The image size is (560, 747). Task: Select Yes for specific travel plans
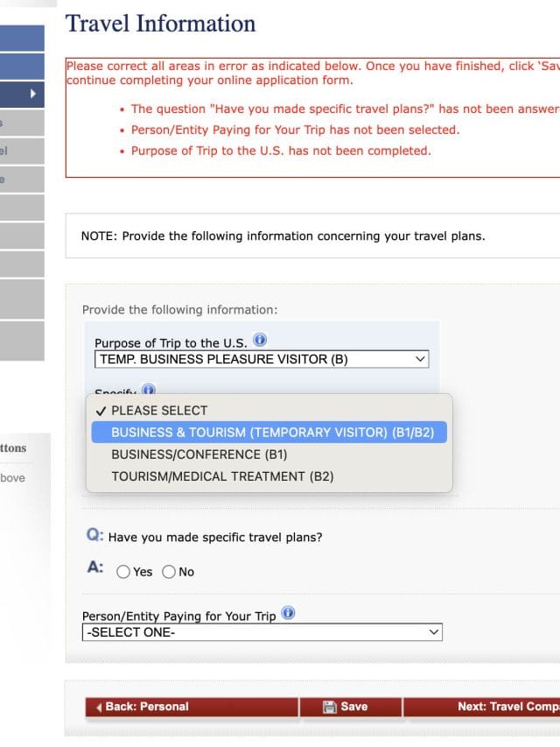123,572
